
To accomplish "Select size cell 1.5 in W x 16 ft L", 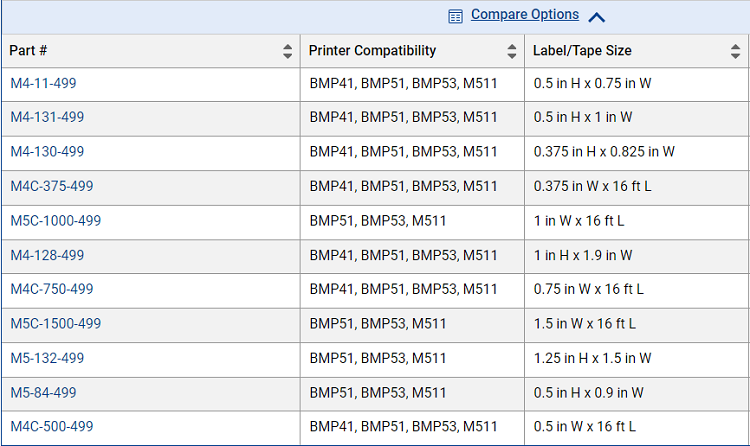I will 637,325.
